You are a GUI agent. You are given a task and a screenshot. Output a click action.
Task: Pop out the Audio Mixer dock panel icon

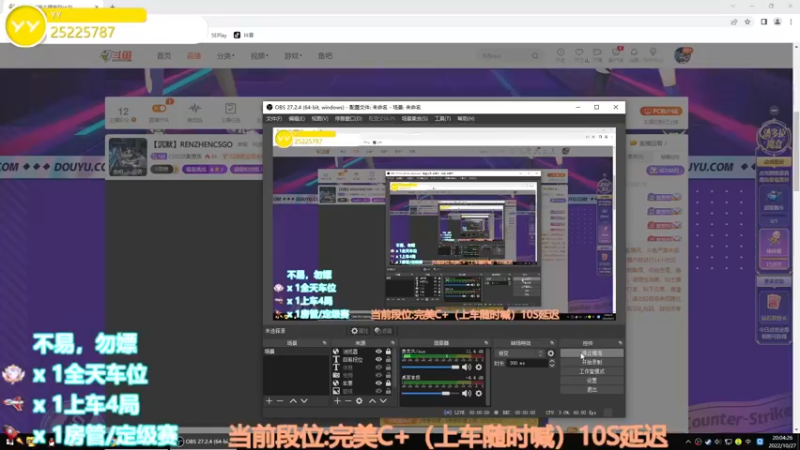pos(486,343)
